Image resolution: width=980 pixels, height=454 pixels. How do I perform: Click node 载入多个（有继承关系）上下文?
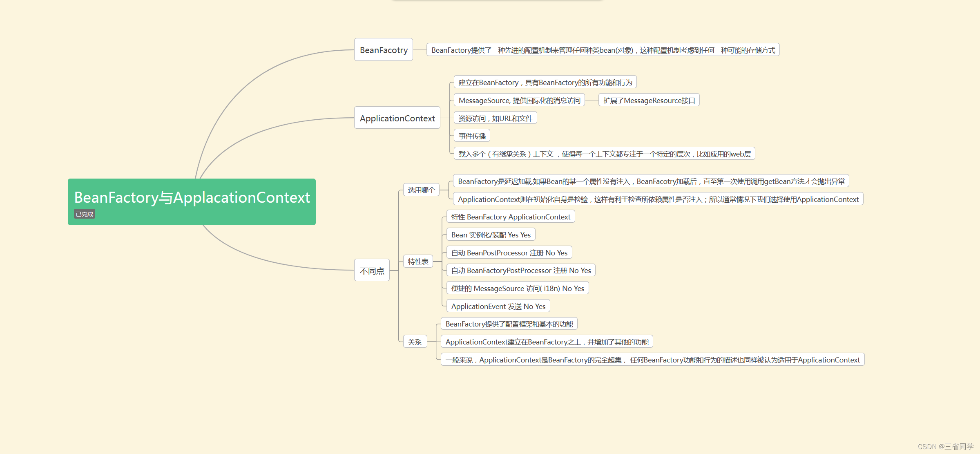pos(605,154)
